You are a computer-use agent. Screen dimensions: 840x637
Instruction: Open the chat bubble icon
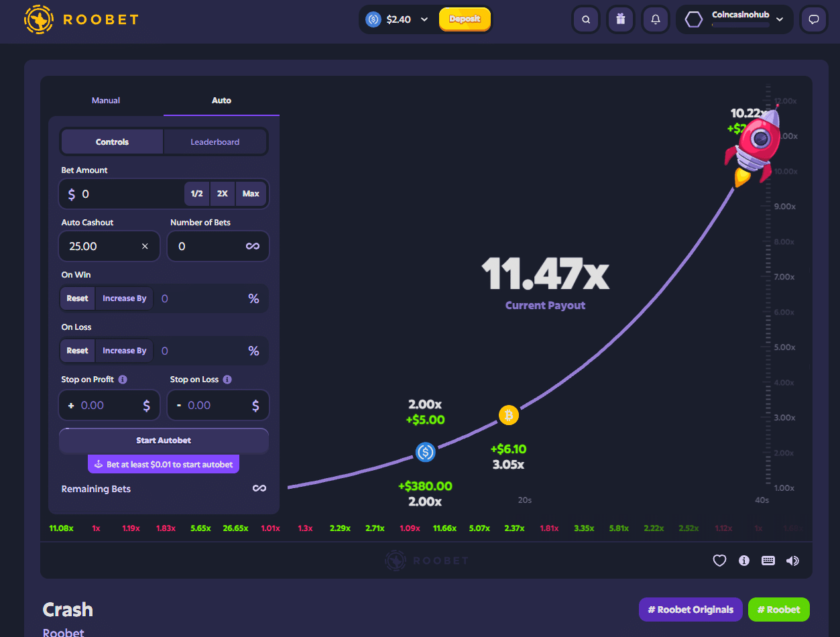coord(814,19)
